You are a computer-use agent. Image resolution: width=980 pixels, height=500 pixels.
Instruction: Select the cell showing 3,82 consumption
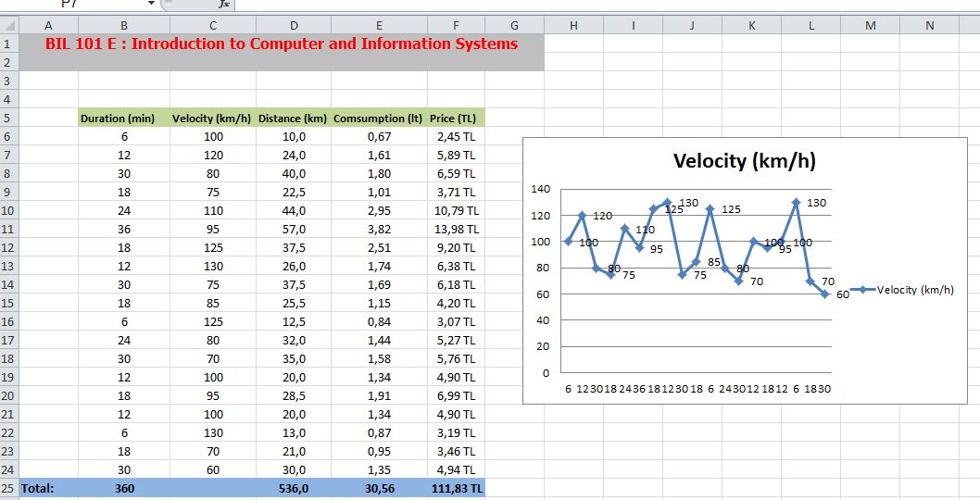point(380,230)
